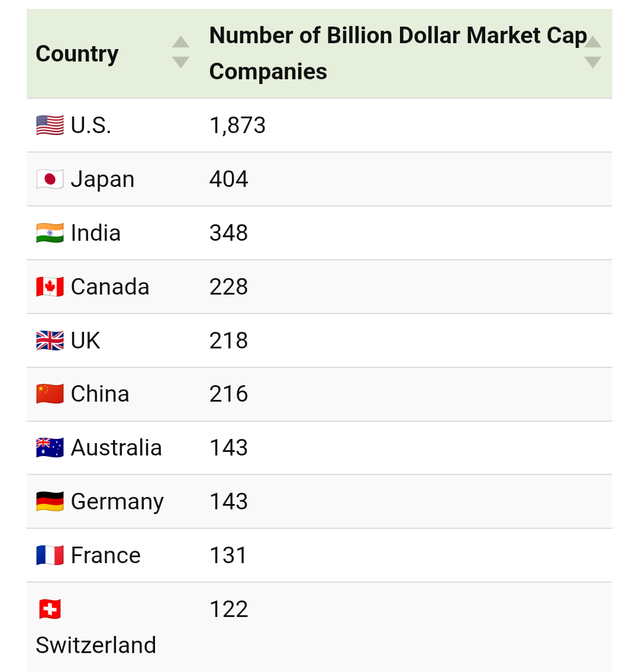Click the UK flag icon
The image size is (639, 672).
(x=50, y=341)
